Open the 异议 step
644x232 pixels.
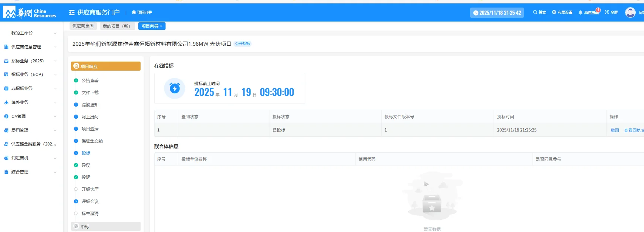click(x=86, y=165)
